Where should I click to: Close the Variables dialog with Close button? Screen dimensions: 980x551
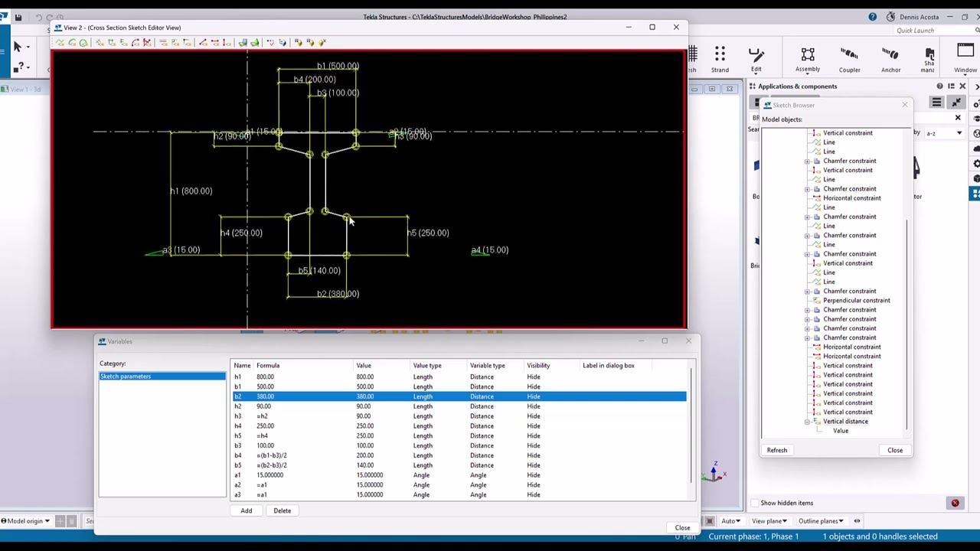682,527
